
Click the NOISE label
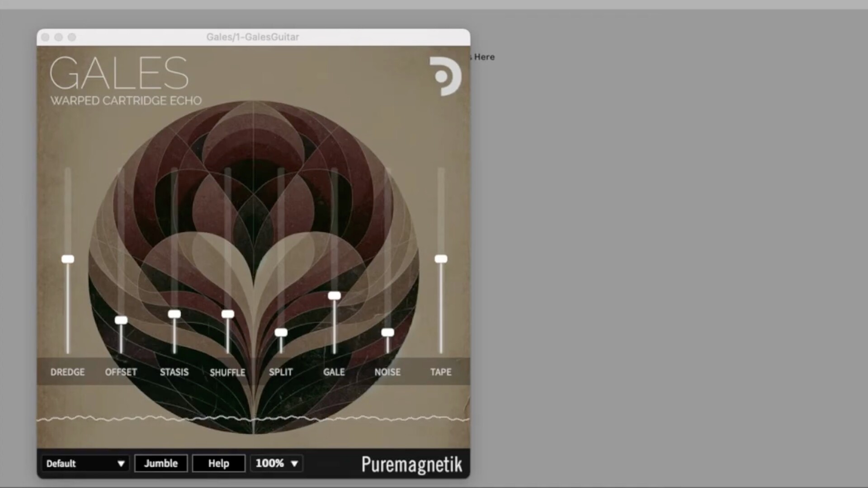[x=388, y=372]
